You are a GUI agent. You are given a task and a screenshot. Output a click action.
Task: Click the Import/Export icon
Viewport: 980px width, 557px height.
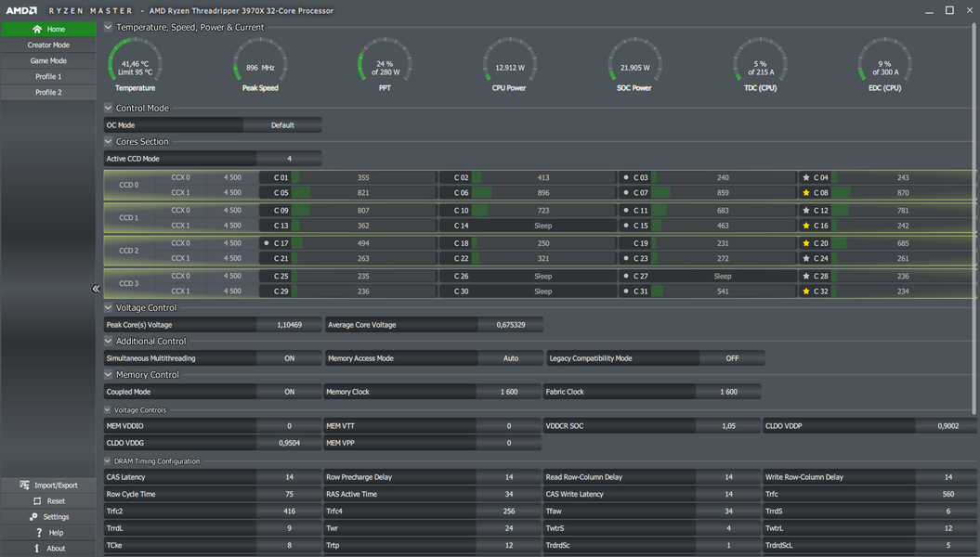tap(24, 486)
